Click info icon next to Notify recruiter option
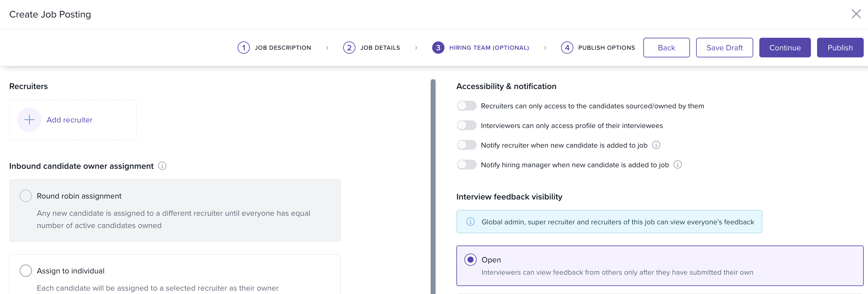The image size is (868, 294). [x=656, y=145]
